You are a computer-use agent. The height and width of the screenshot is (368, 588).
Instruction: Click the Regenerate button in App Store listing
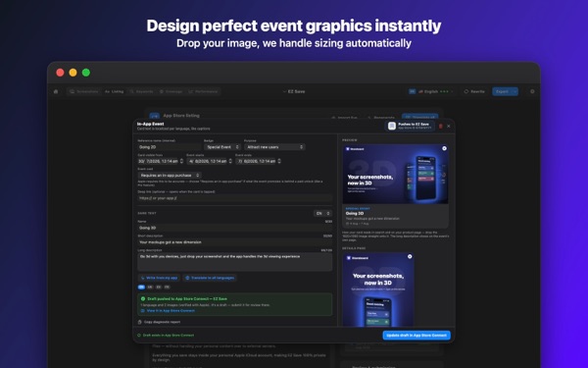coord(381,118)
